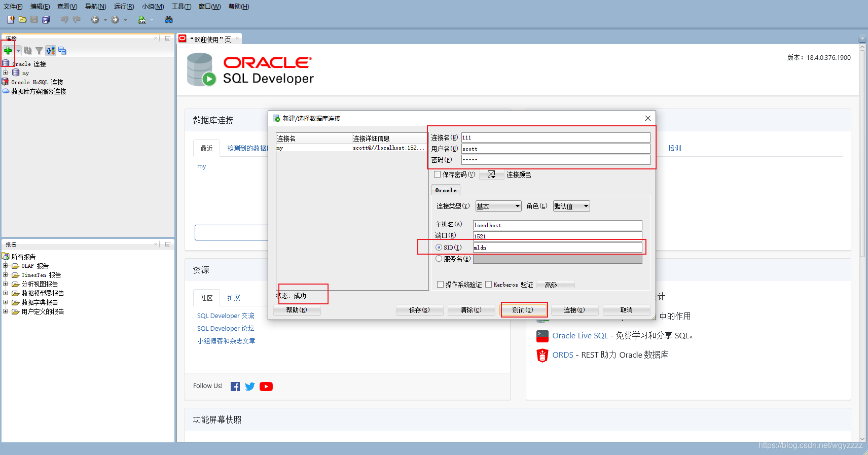Click the SID input field containing mldn
The width and height of the screenshot is (868, 455).
(x=558, y=248)
